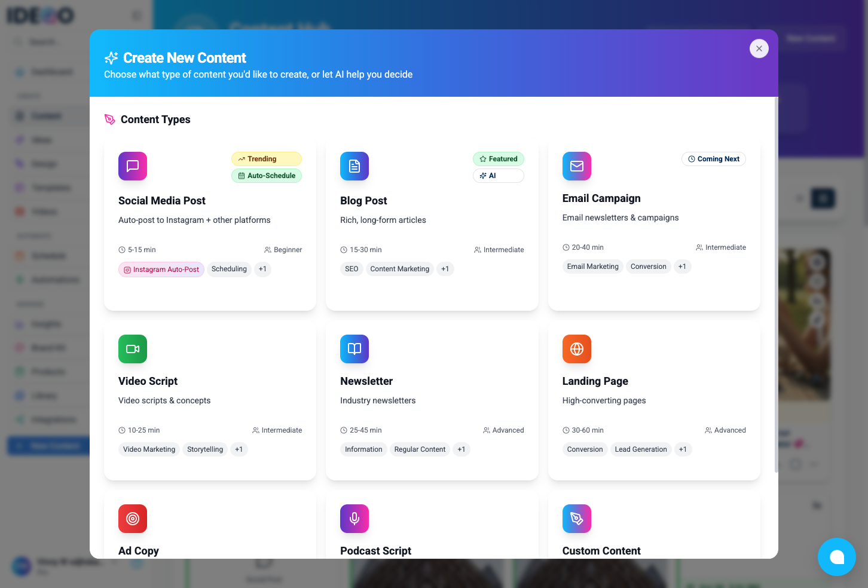
Task: Click the Custom Content pen icon
Action: point(577,519)
